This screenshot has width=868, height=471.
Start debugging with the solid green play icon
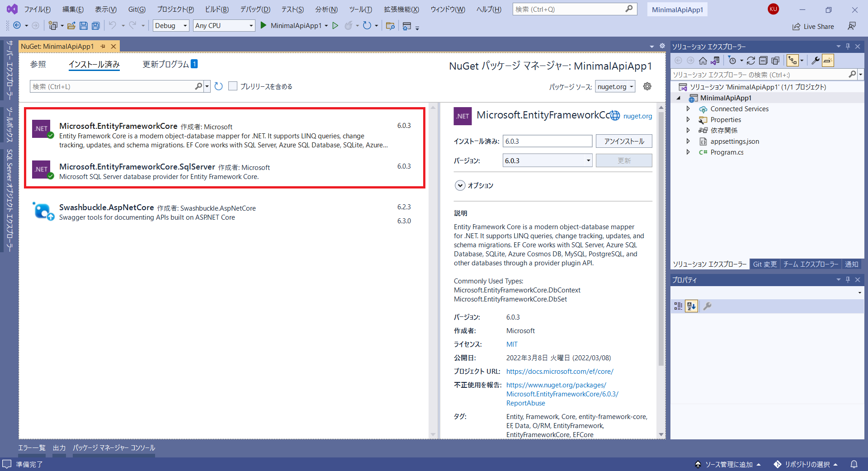(264, 25)
